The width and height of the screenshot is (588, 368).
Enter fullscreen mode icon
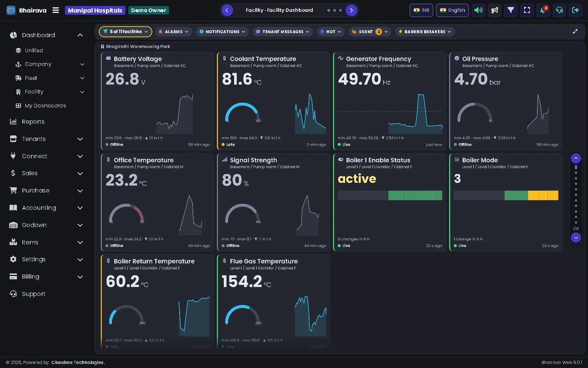527,10
